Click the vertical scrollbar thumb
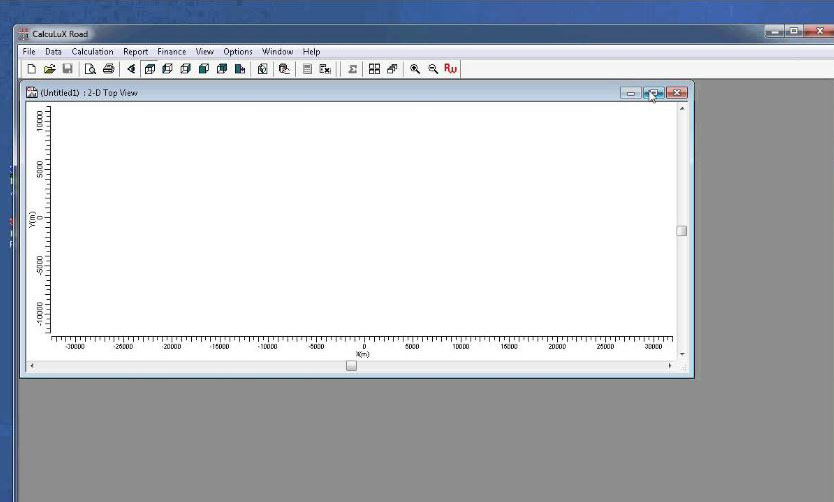Viewport: 834px width, 502px height. coord(681,231)
